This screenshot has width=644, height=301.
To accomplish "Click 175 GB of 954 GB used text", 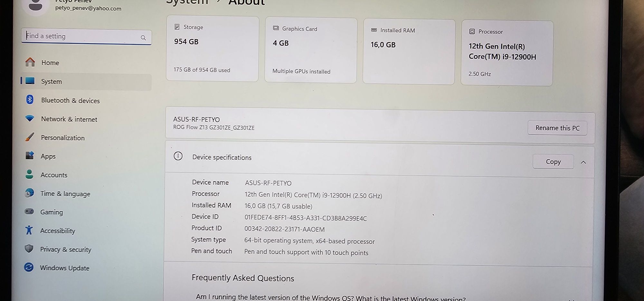I will point(202,70).
